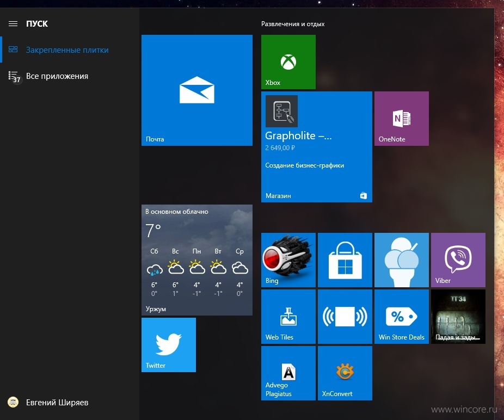Click the Grapholite app icon in the store tile

pyautogui.click(x=281, y=111)
